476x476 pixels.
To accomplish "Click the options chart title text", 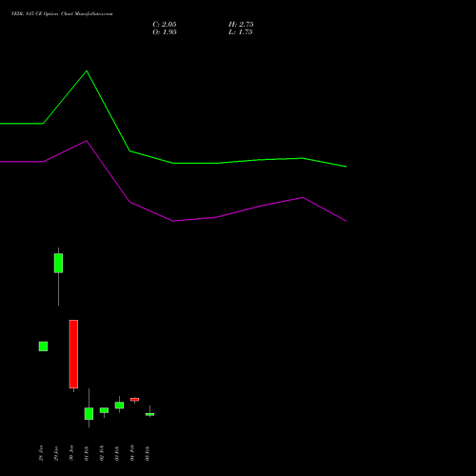I will [x=62, y=13].
